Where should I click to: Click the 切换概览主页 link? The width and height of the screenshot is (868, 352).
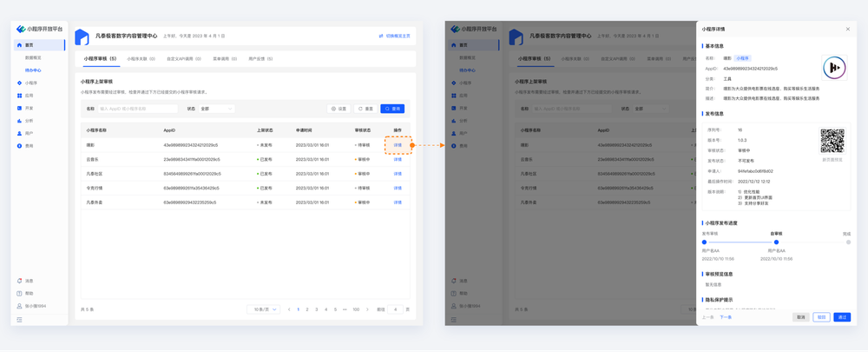(x=395, y=37)
